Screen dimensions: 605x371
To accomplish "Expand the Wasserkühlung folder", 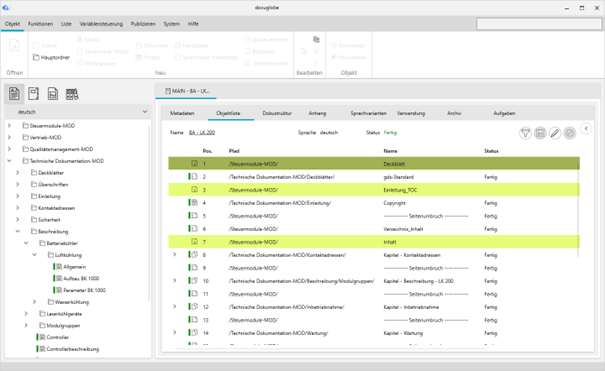I will [x=34, y=302].
